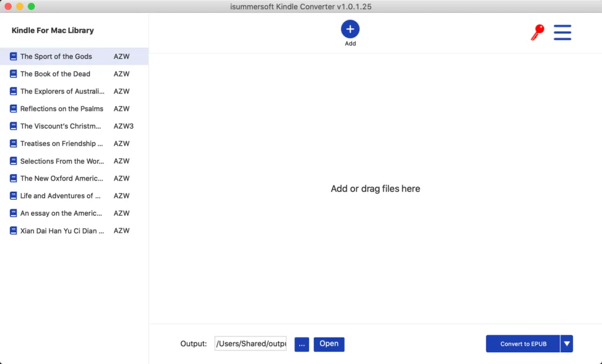The image size is (602, 364).
Task: Click book icon beside Xian Dai Han Yu Ci Dian
Action: (x=13, y=231)
